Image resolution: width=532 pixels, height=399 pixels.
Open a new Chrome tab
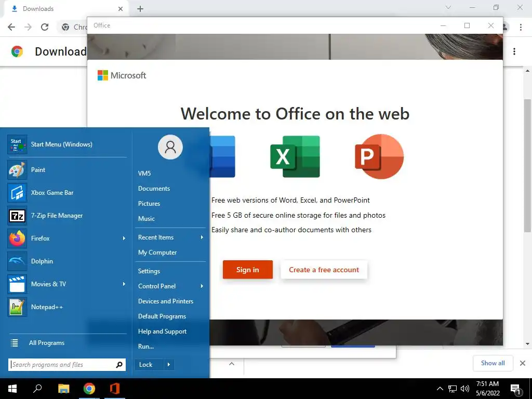coord(140,9)
